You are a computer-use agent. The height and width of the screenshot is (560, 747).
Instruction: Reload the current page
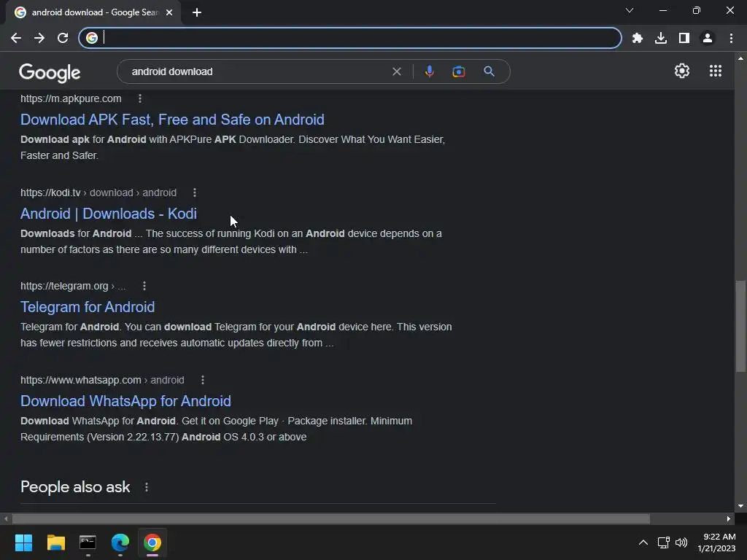(63, 38)
